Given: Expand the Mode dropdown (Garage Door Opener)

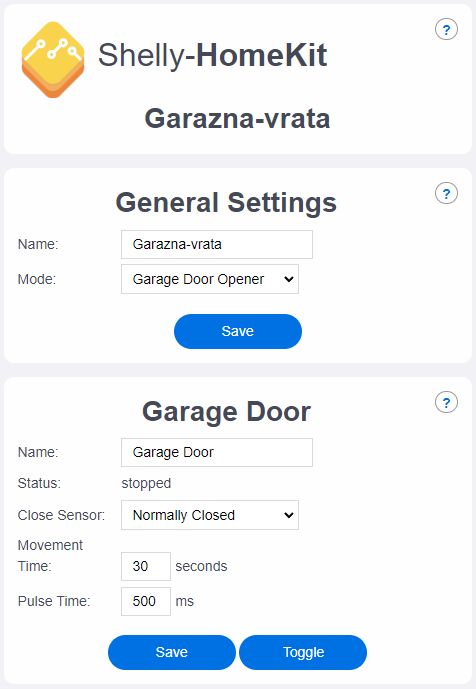Looking at the screenshot, I should [x=210, y=279].
